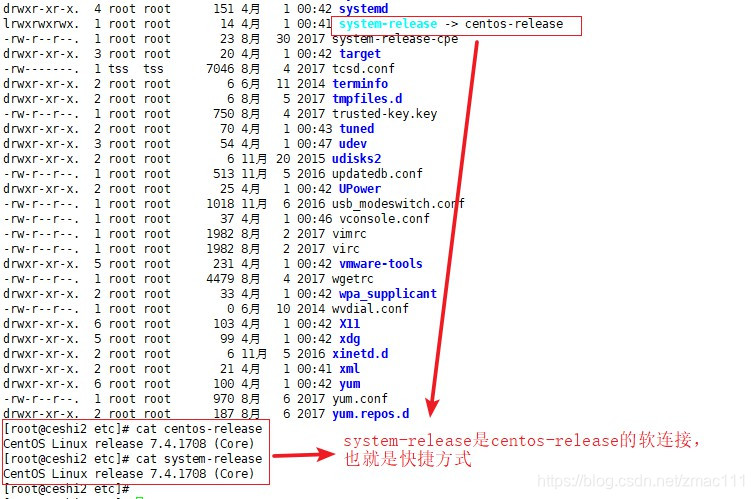Select the updatedb.conf file name
The height and width of the screenshot is (499, 754).
pyautogui.click(x=377, y=174)
